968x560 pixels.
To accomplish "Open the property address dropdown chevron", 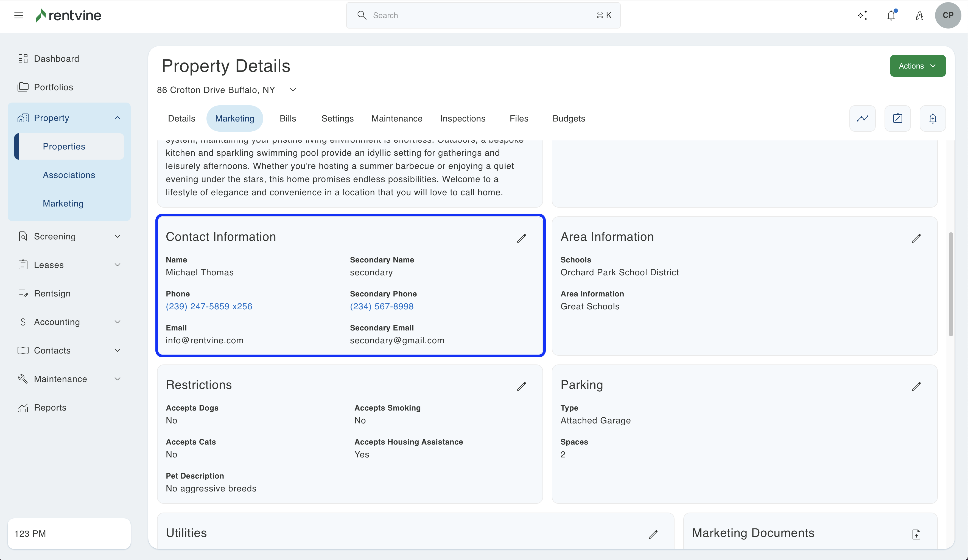I will click(293, 90).
